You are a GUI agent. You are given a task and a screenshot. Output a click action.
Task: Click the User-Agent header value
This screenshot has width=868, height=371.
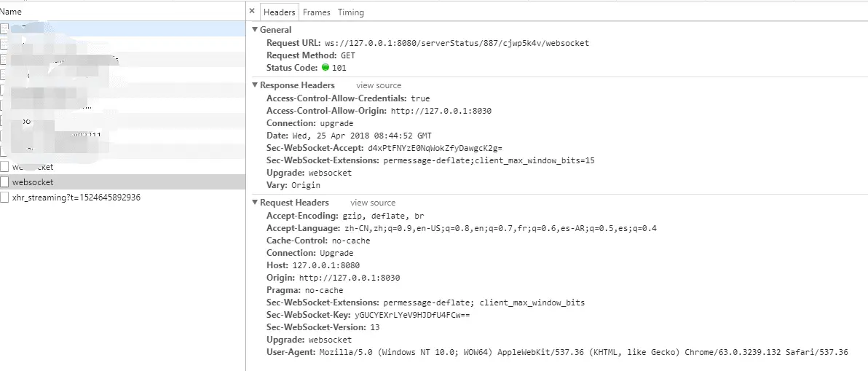click(583, 352)
